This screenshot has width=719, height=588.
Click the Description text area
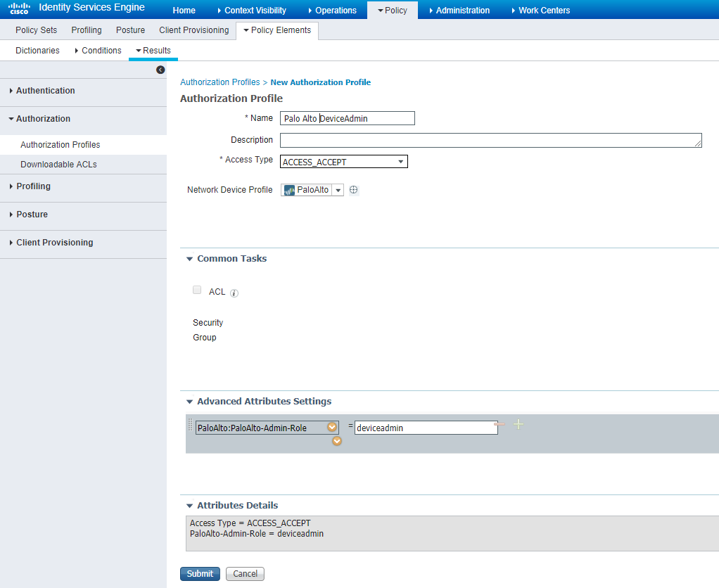pos(490,140)
